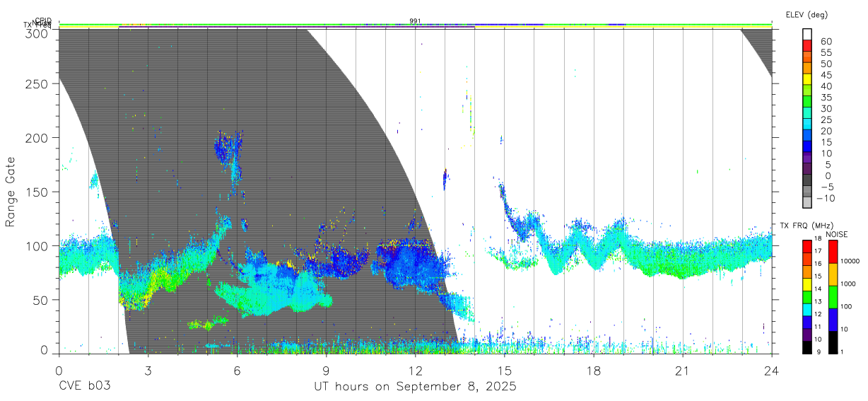
Task: Pick the dark blue ELEV swatch between 10 and 15
Action: click(x=808, y=146)
